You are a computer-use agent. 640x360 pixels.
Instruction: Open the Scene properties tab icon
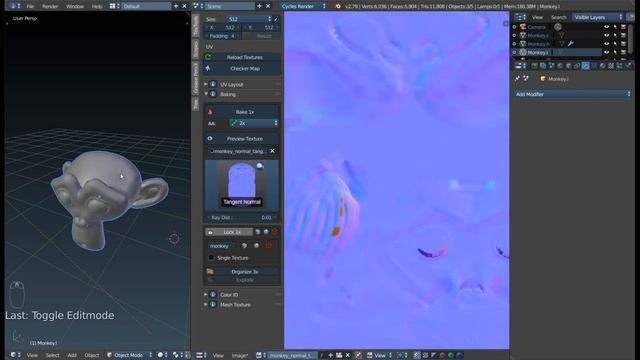point(551,66)
